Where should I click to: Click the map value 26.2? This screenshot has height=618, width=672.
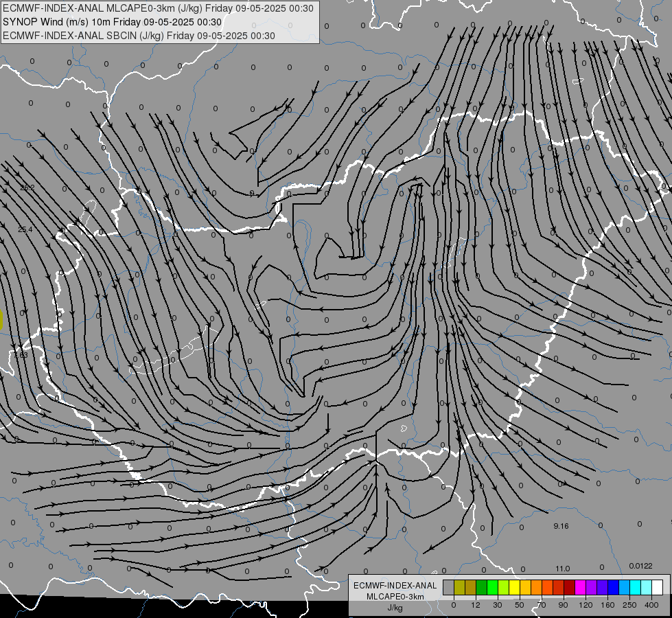(27, 187)
